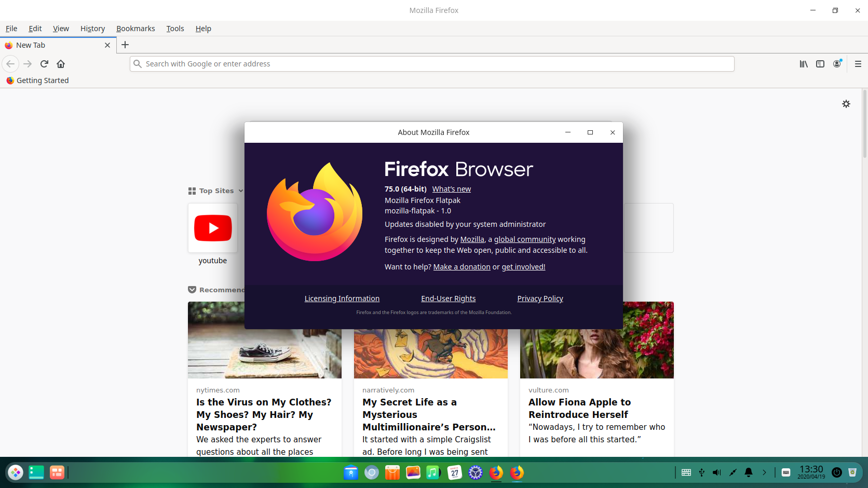This screenshot has height=488, width=868.
Task: Click the get involved! link
Action: [x=523, y=267]
